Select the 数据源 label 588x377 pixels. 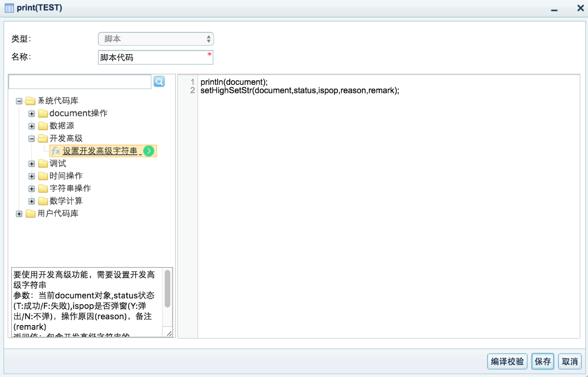pyautogui.click(x=62, y=126)
